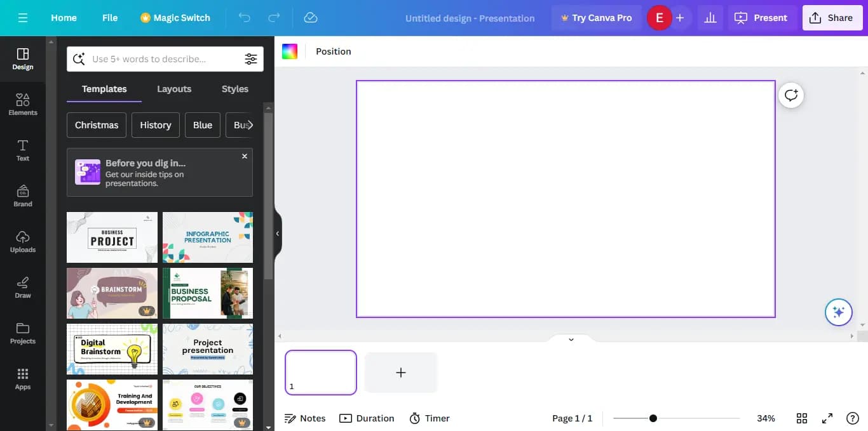This screenshot has height=431, width=868.
Task: Open the Brand sidebar panel
Action: pyautogui.click(x=23, y=196)
